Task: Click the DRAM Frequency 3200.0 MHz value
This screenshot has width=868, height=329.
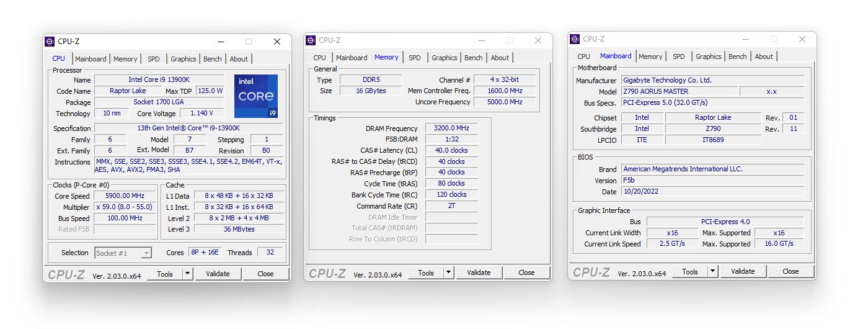Action: pyautogui.click(x=451, y=128)
